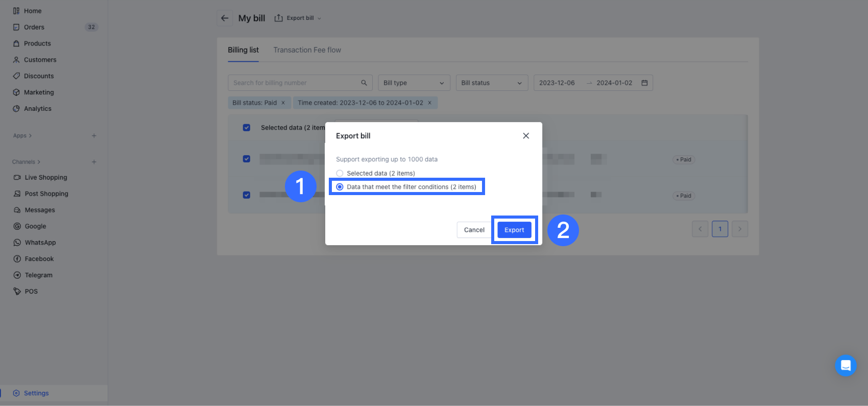The height and width of the screenshot is (406, 868).
Task: Click the Post Shopping icon
Action: coord(17,194)
